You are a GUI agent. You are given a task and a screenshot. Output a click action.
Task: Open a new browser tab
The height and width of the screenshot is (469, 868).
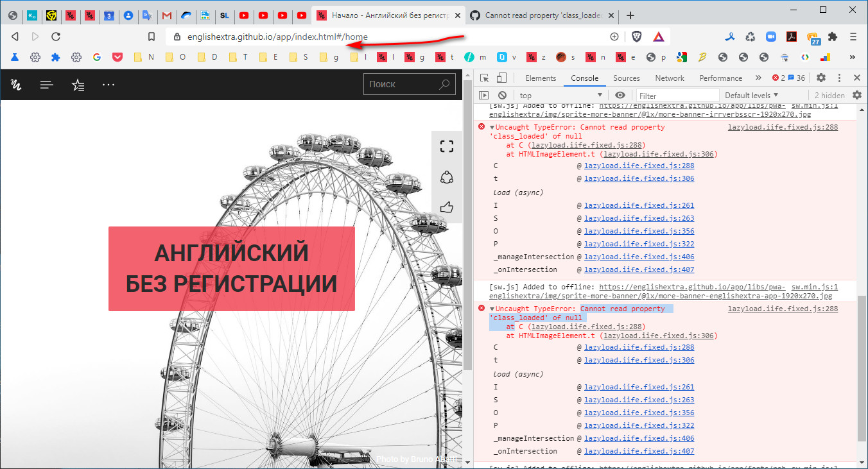click(x=630, y=15)
